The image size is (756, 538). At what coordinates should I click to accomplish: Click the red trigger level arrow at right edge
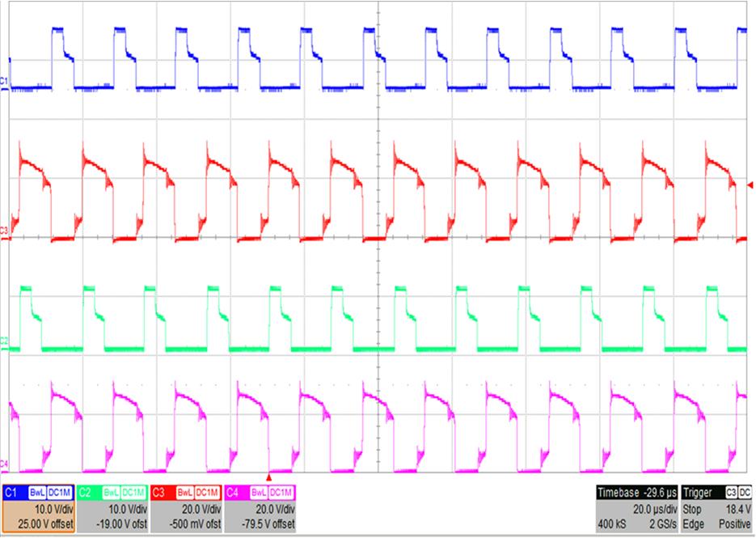click(750, 186)
